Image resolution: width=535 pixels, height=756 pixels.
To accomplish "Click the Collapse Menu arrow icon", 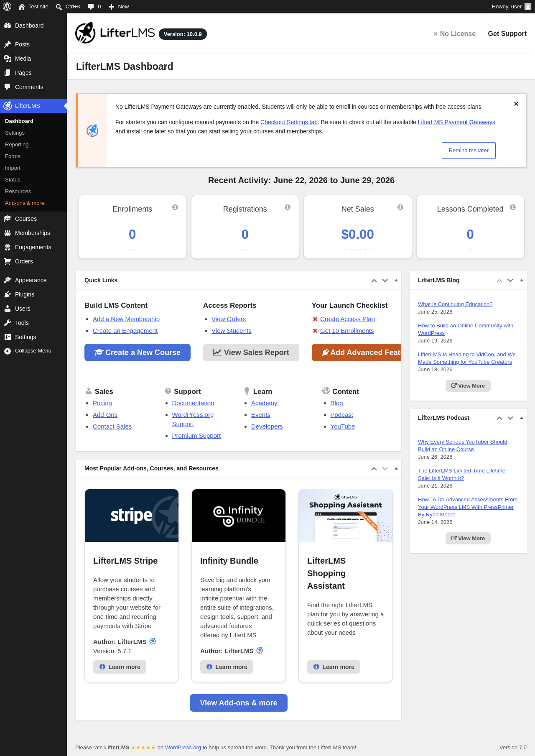I will pos(8,351).
